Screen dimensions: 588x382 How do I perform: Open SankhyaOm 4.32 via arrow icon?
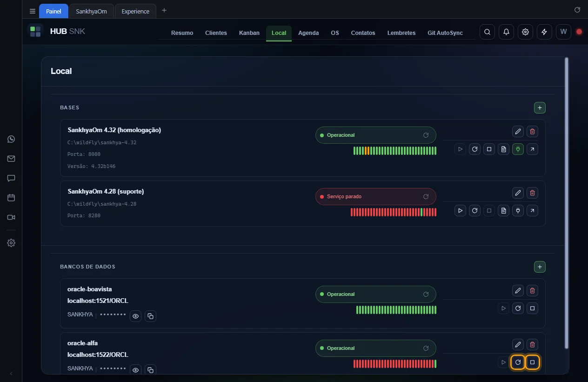pyautogui.click(x=532, y=149)
